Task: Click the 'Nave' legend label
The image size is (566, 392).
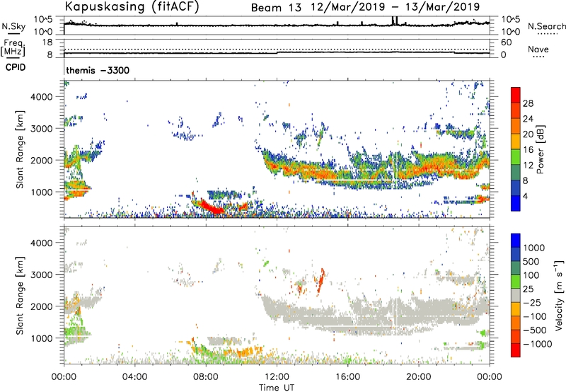Action: click(x=538, y=49)
